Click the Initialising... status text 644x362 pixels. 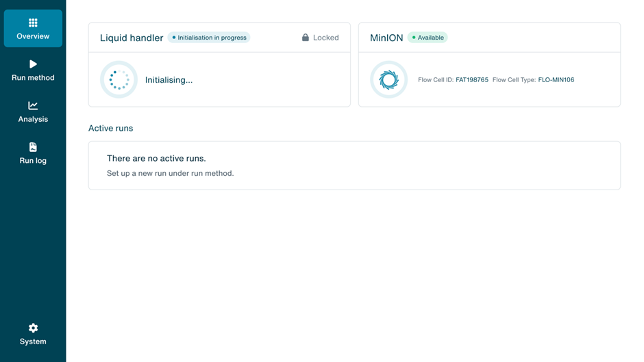click(x=169, y=80)
